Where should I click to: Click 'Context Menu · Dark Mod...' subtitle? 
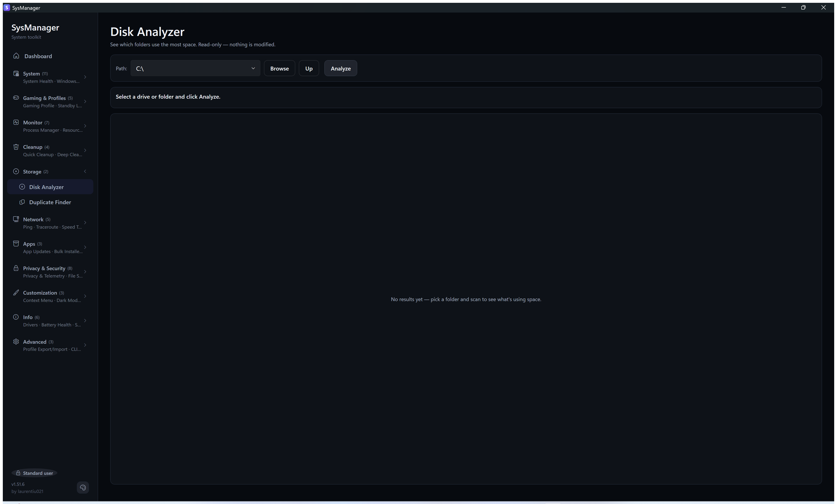pos(52,300)
